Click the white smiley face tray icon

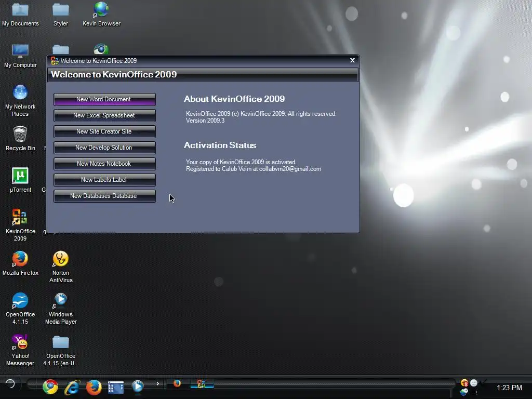click(x=474, y=383)
